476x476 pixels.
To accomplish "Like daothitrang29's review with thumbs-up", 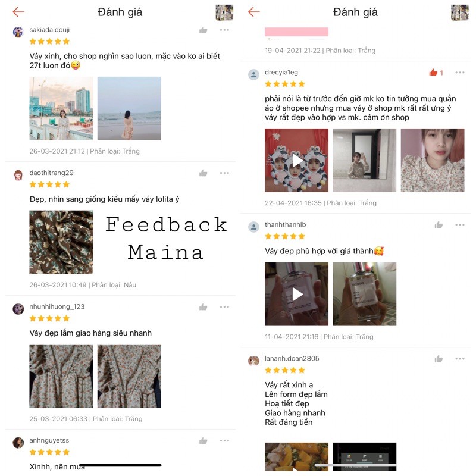I will point(203,173).
